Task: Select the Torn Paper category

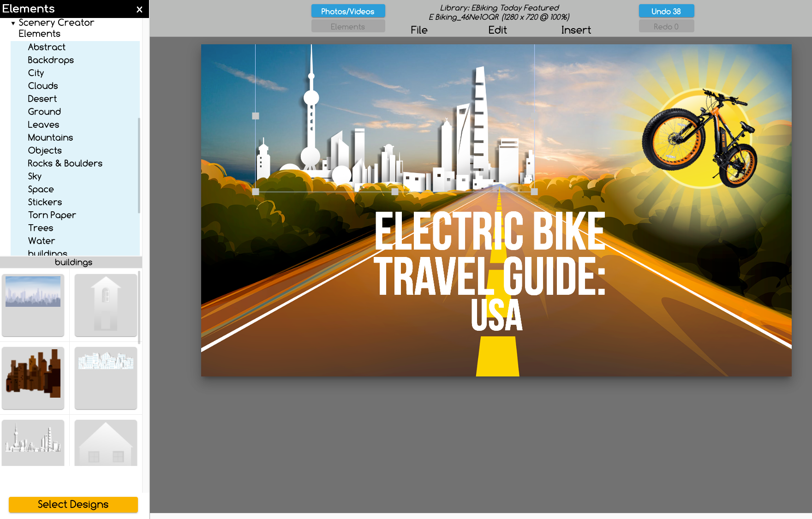Action: tap(52, 215)
